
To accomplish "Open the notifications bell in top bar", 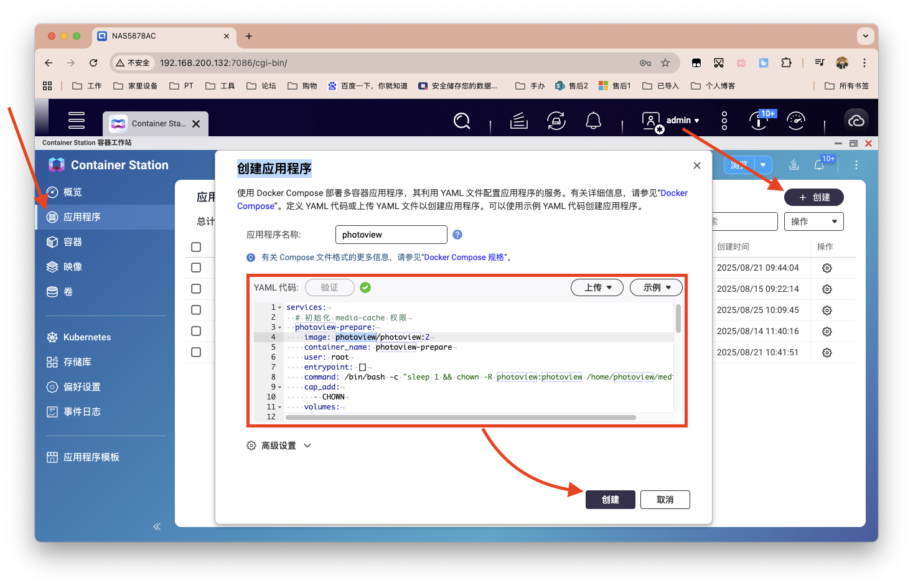I will coord(593,120).
